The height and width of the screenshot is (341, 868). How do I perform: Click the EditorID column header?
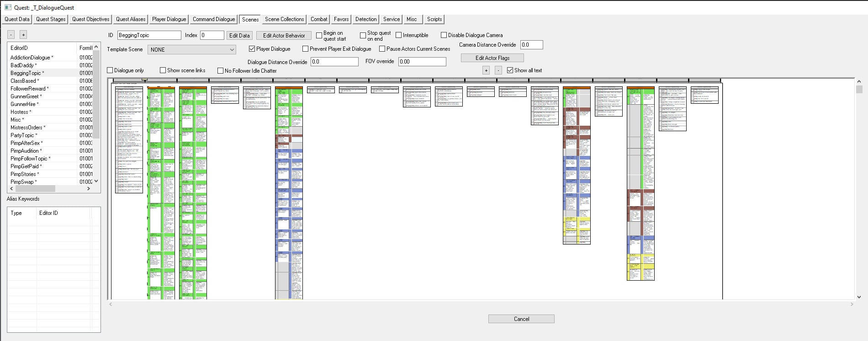point(42,48)
